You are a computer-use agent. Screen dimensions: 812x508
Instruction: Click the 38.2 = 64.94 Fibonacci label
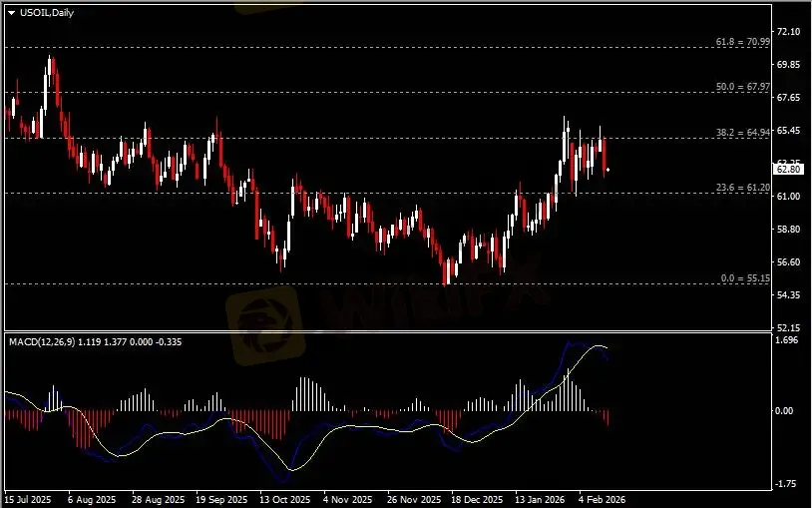click(743, 133)
